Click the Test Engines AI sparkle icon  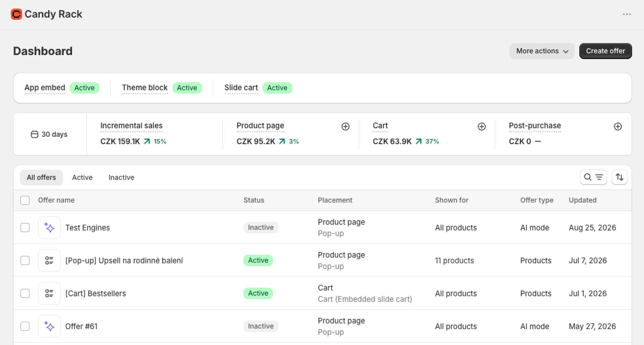pos(49,228)
